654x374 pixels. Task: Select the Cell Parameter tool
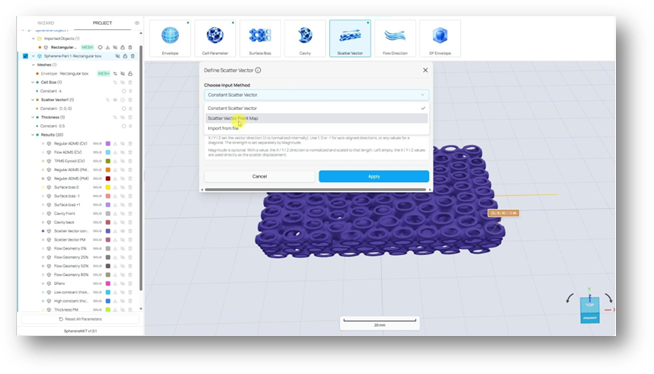[215, 38]
